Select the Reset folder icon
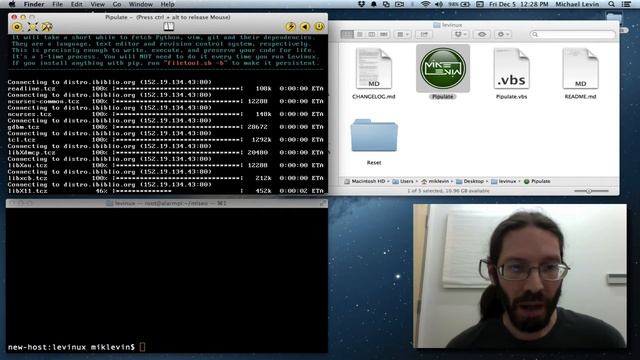Viewport: 640px width, 360px height. pyautogui.click(x=374, y=136)
